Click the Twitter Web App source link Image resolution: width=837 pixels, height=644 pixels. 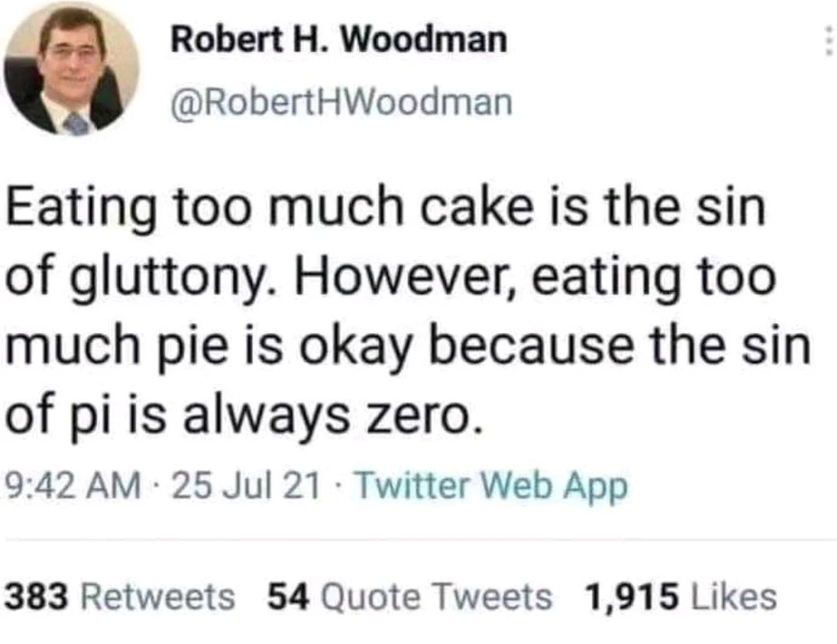[491, 486]
